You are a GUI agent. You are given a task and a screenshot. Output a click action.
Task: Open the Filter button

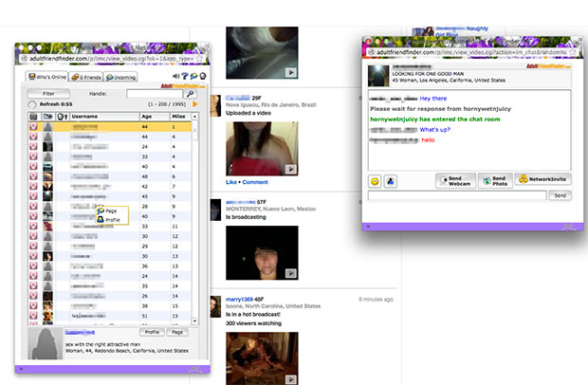(x=48, y=94)
